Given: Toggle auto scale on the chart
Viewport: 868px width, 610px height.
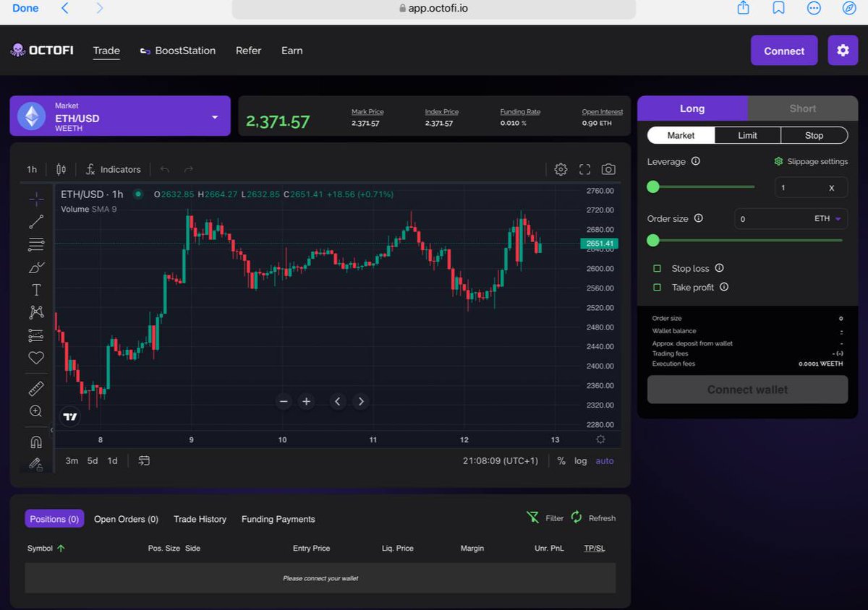Looking at the screenshot, I should (x=605, y=460).
